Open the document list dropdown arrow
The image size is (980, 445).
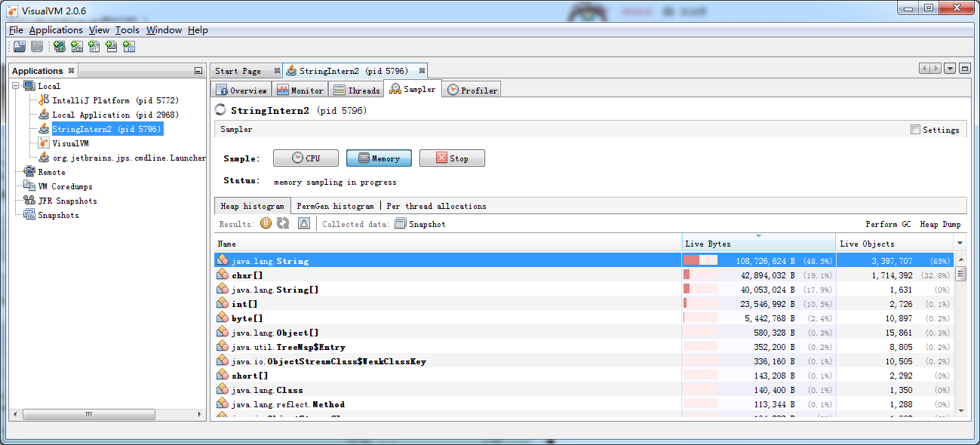point(950,69)
